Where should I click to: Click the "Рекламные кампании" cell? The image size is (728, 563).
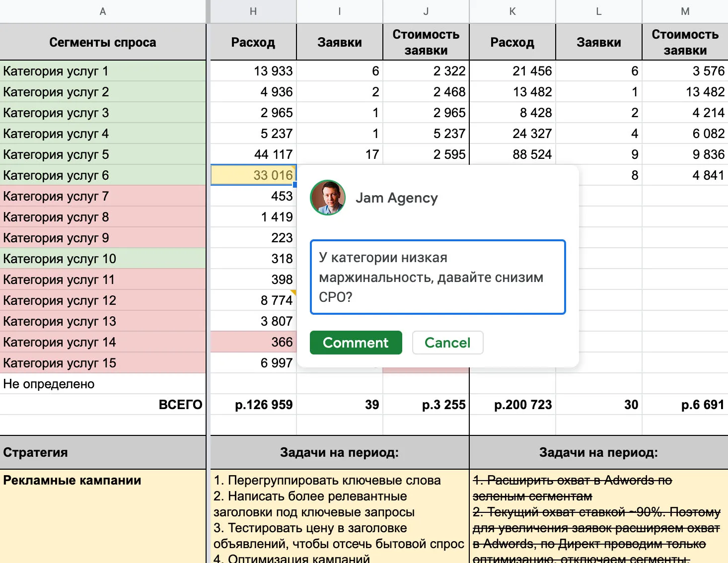coord(103,516)
